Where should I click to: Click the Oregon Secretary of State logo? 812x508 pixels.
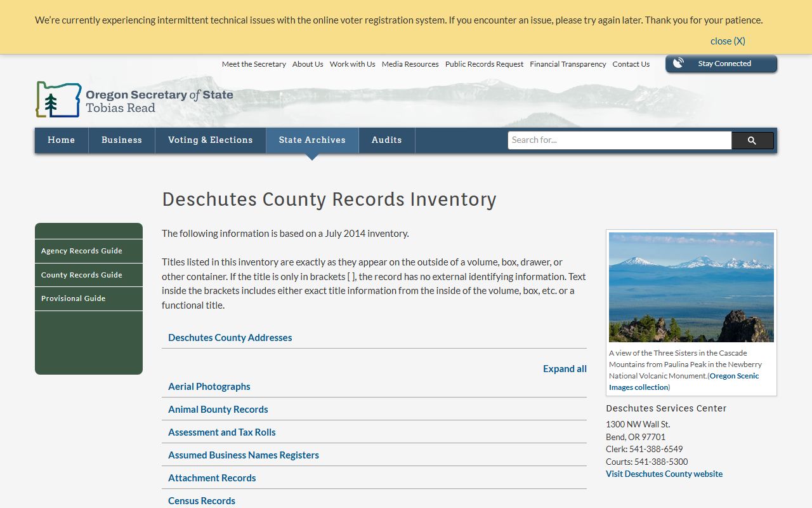(134, 100)
